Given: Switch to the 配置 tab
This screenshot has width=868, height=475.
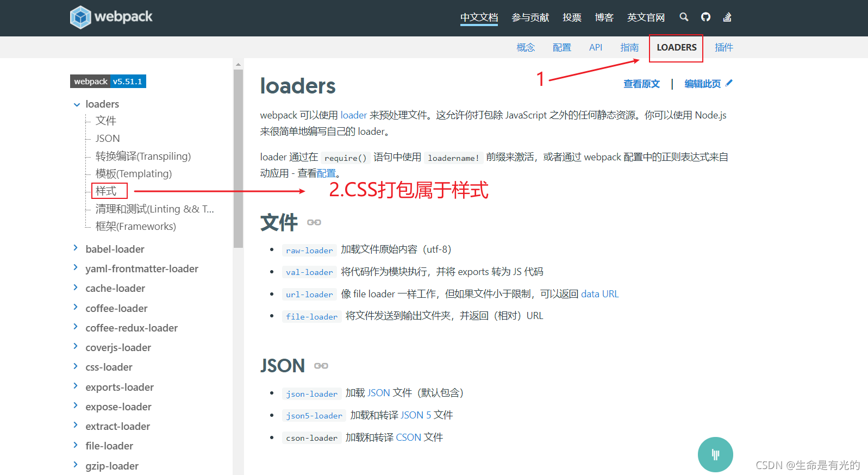Looking at the screenshot, I should coord(561,47).
